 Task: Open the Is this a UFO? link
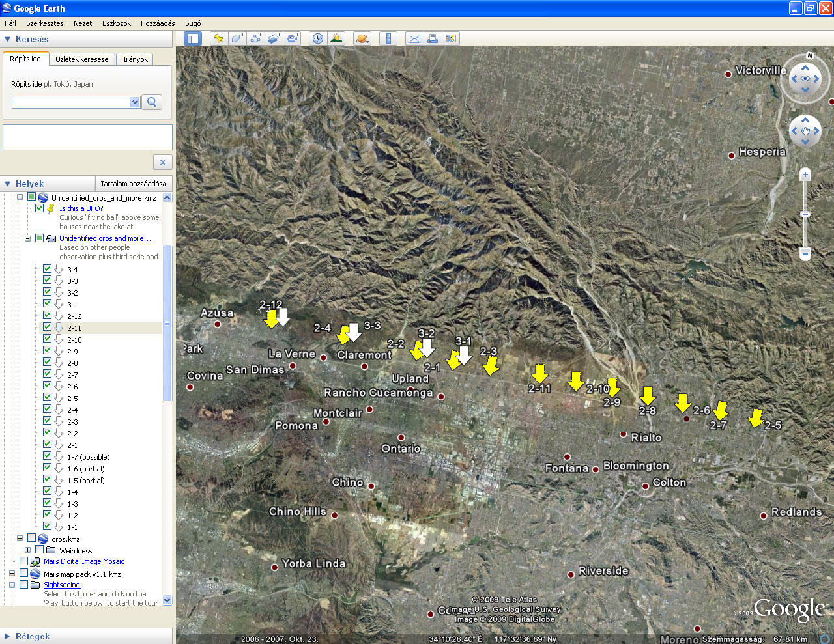[81, 208]
